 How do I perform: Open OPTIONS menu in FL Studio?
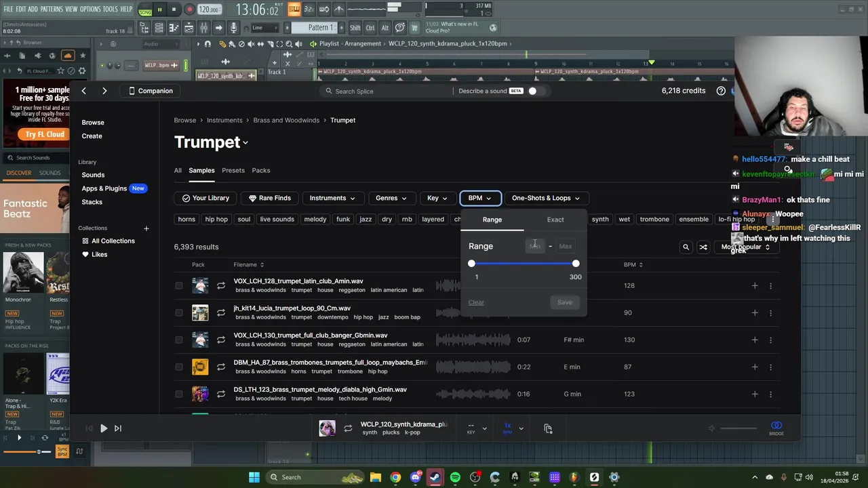(x=90, y=9)
